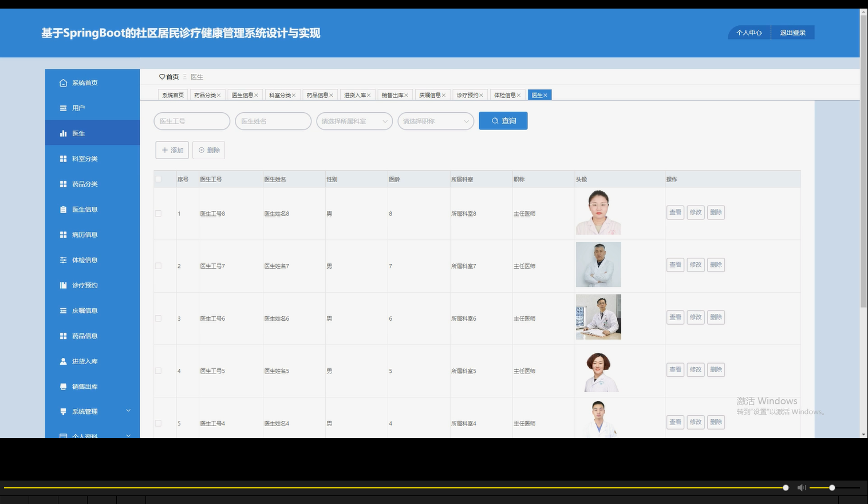
Task: Open the 请选择所属科室 department dropdown
Action: click(x=354, y=121)
